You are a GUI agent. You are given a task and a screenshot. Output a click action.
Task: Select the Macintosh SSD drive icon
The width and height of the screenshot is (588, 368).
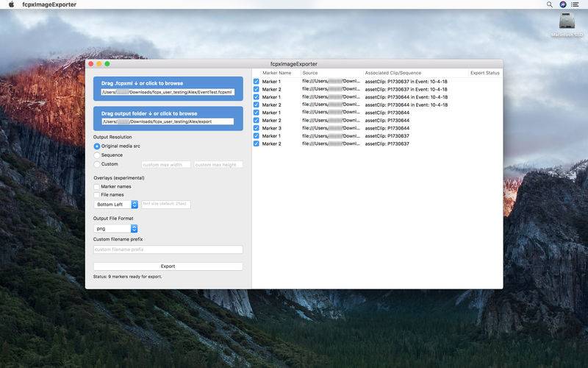point(567,25)
